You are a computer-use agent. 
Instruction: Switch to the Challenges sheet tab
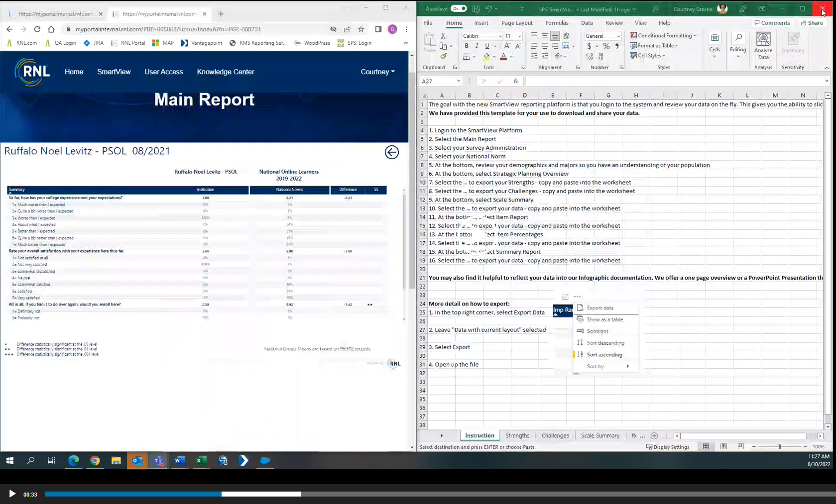555,435
